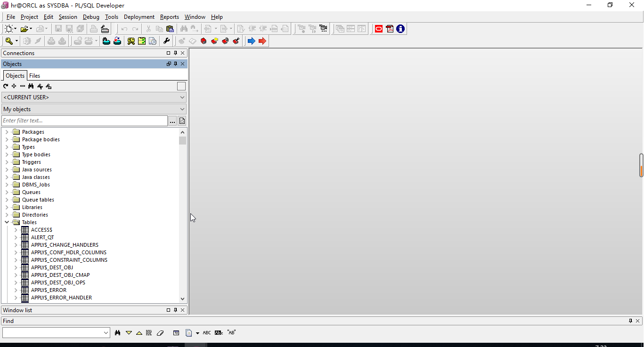Click the blue Info circle icon

pos(400,29)
